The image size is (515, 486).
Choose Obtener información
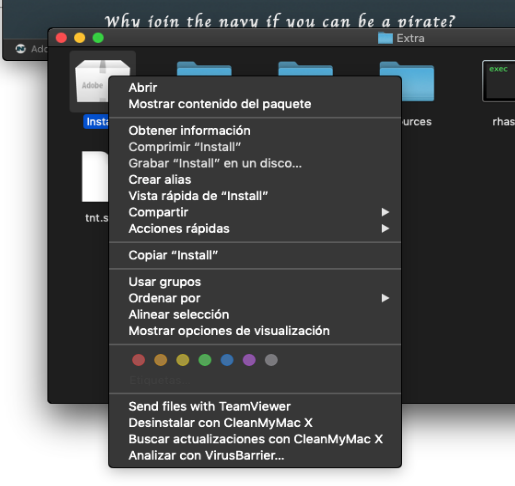255,131
